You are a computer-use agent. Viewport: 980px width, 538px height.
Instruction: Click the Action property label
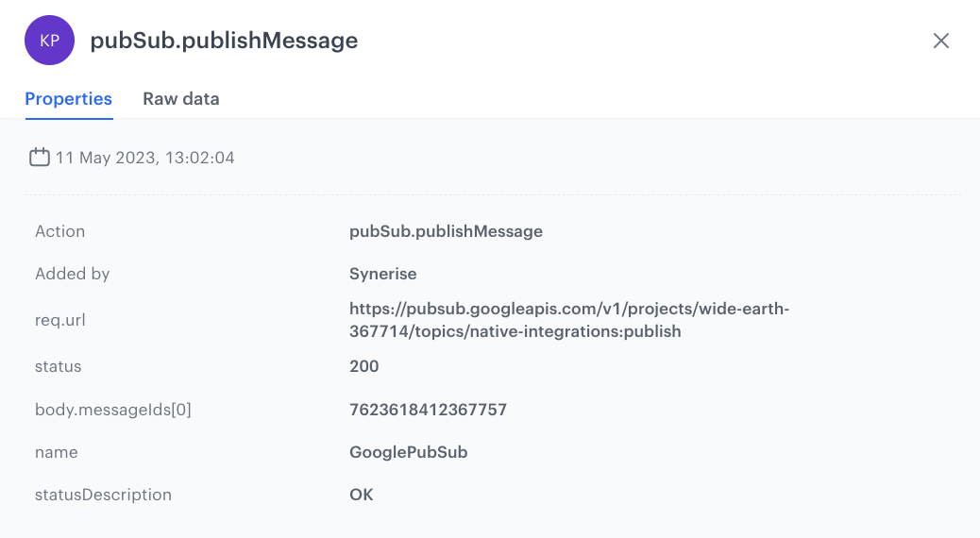tap(59, 231)
